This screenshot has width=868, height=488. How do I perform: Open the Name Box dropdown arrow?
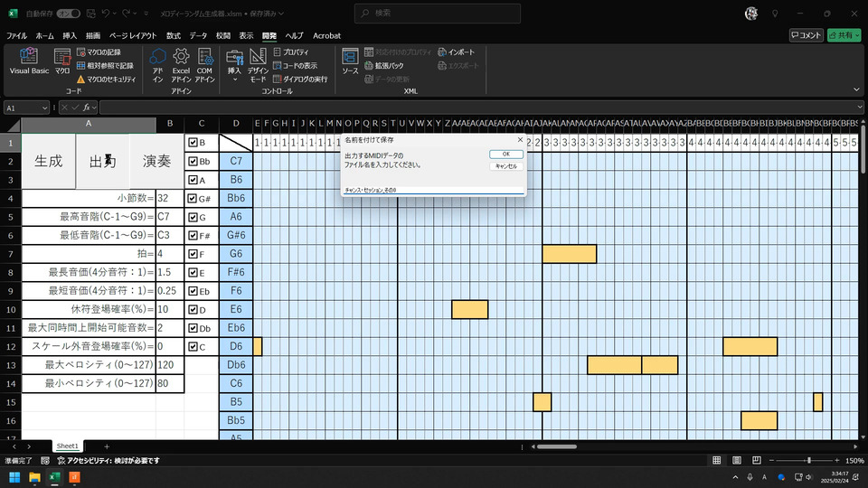pyautogui.click(x=46, y=108)
